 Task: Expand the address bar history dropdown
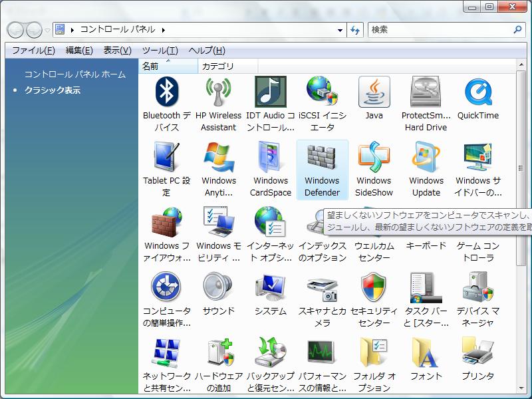pyautogui.click(x=340, y=30)
